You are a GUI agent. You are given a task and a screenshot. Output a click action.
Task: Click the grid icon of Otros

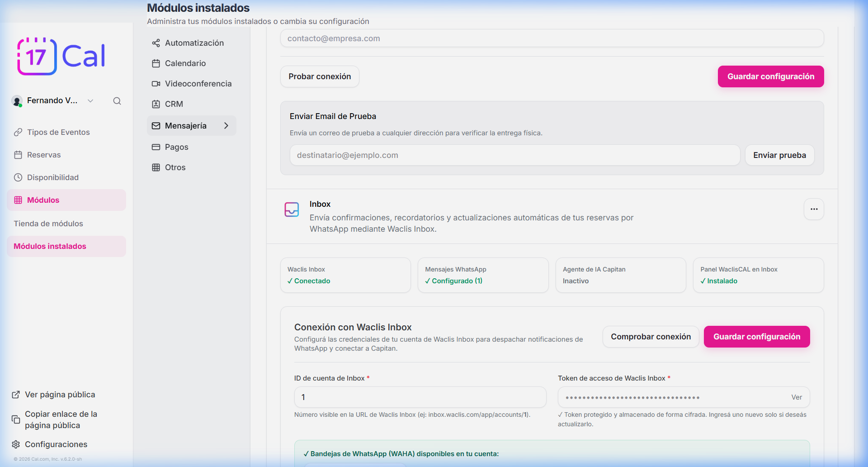click(156, 167)
